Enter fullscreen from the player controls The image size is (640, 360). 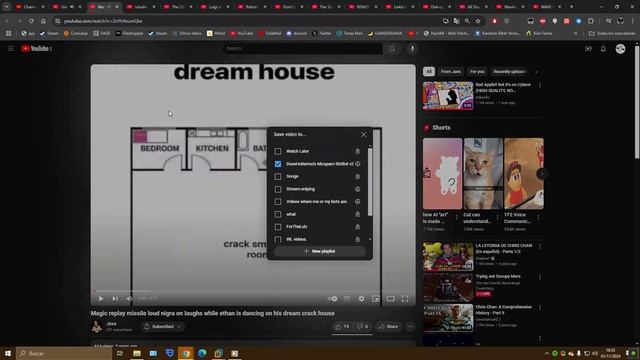click(404, 299)
